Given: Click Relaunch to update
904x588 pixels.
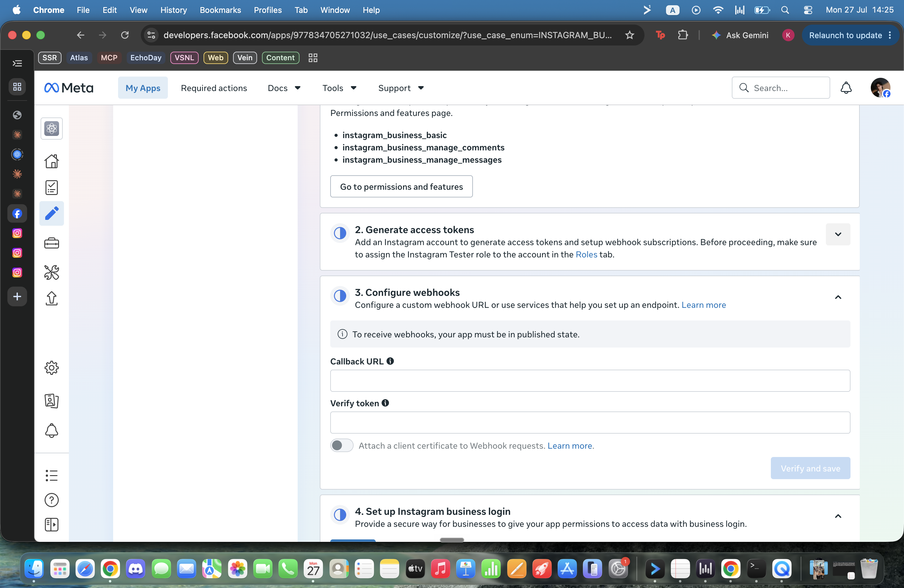Looking at the screenshot, I should point(845,35).
